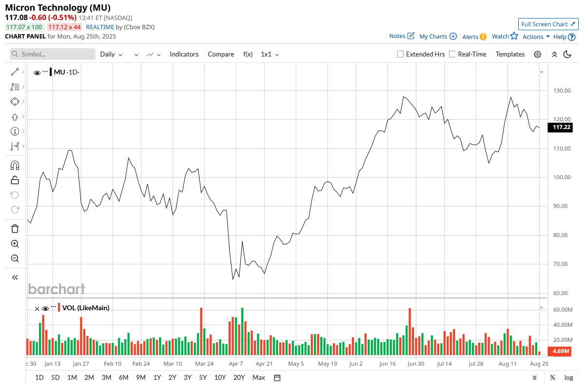
Task: Add to My Charts
Action: [438, 37]
